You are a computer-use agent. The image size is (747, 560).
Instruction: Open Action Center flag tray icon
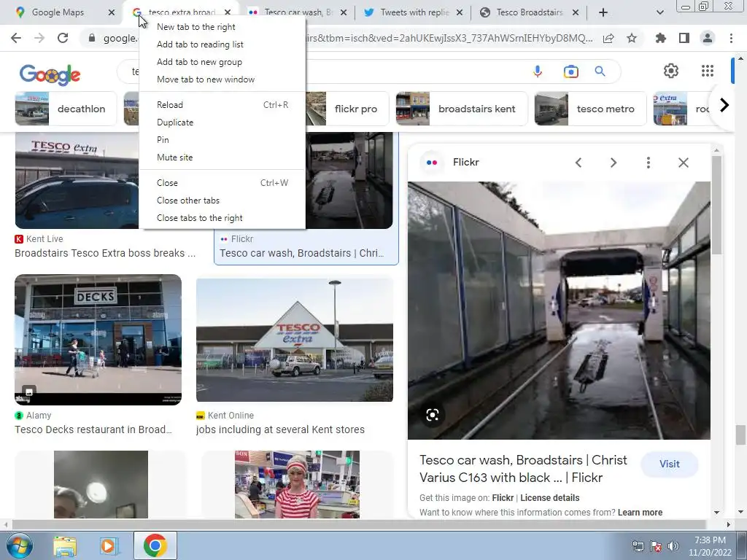click(x=656, y=546)
